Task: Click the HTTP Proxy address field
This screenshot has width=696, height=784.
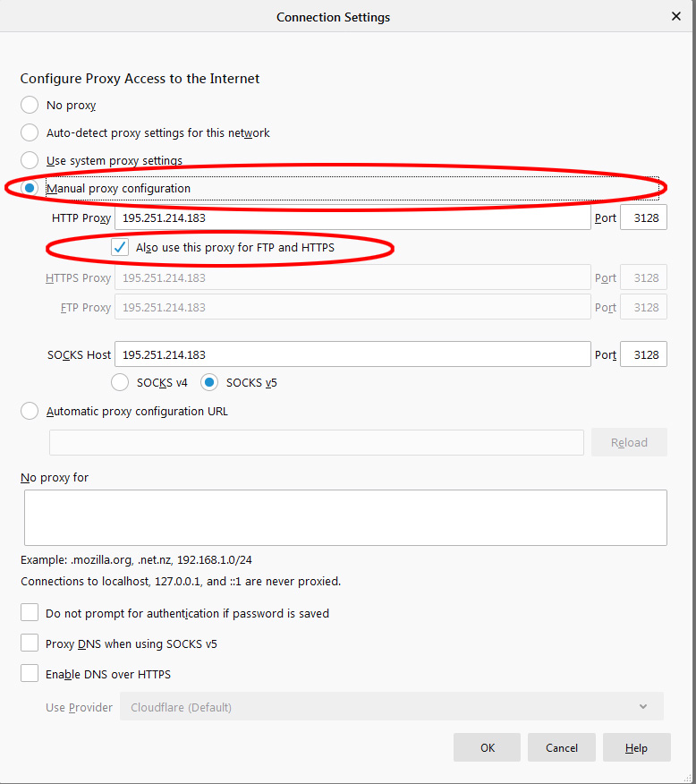Action: tap(352, 217)
